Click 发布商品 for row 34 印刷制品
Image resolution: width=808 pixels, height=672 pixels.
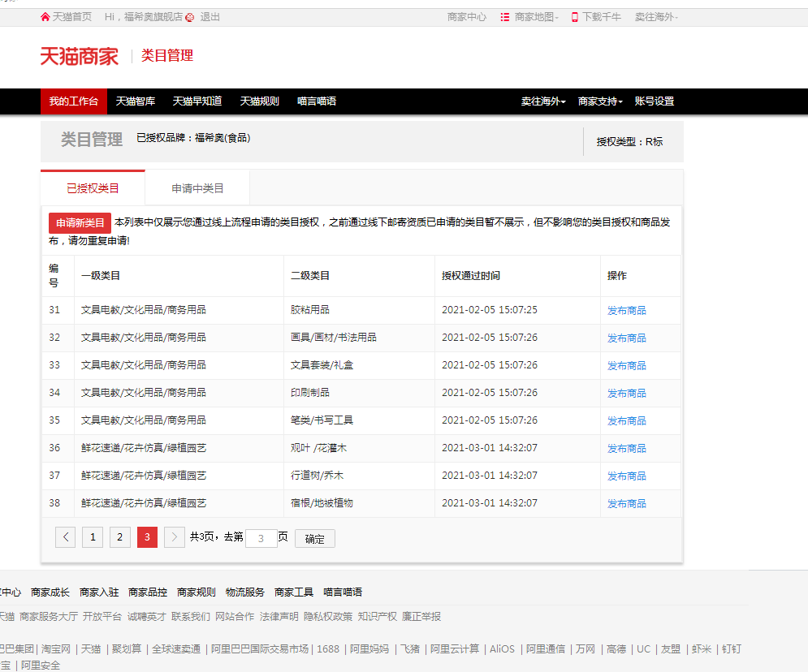627,394
